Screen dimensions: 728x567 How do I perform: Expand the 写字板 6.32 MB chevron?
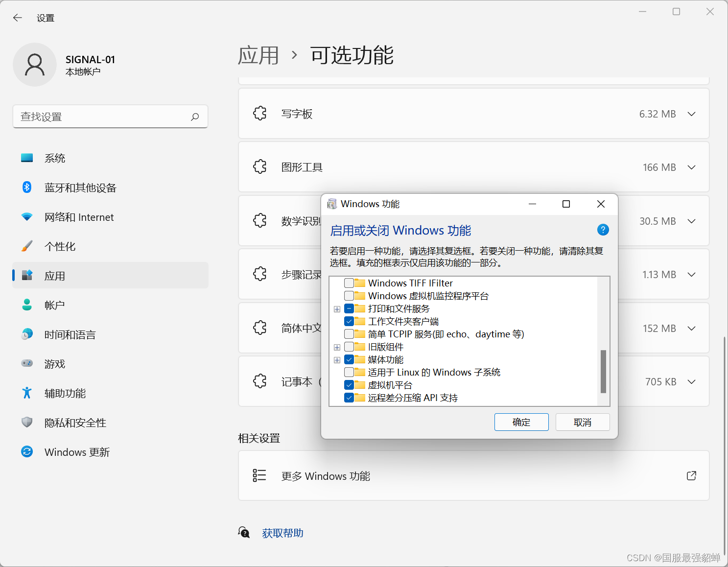691,114
